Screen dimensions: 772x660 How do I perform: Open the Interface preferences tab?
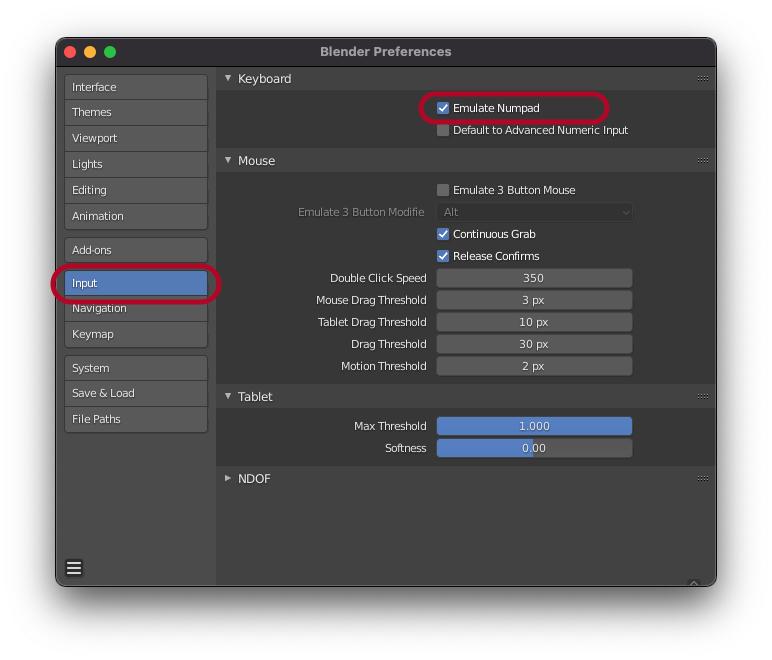[136, 87]
